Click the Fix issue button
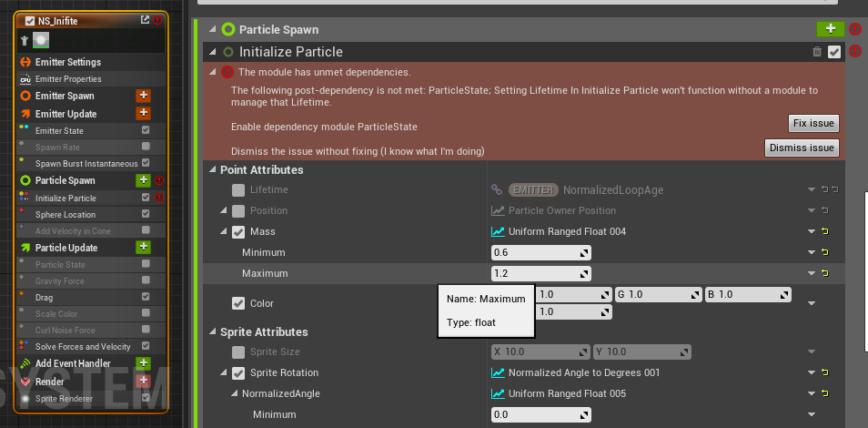This screenshot has height=428, width=868. [813, 123]
